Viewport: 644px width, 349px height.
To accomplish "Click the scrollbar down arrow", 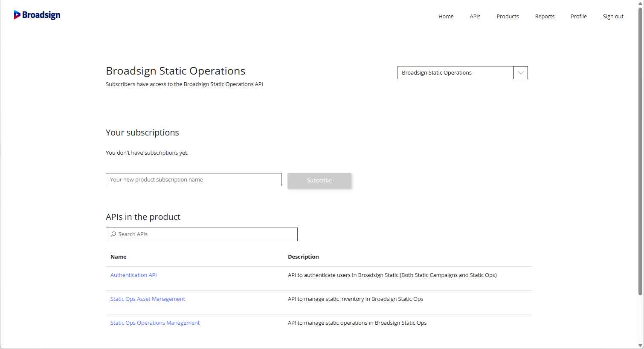I will [x=640, y=345].
